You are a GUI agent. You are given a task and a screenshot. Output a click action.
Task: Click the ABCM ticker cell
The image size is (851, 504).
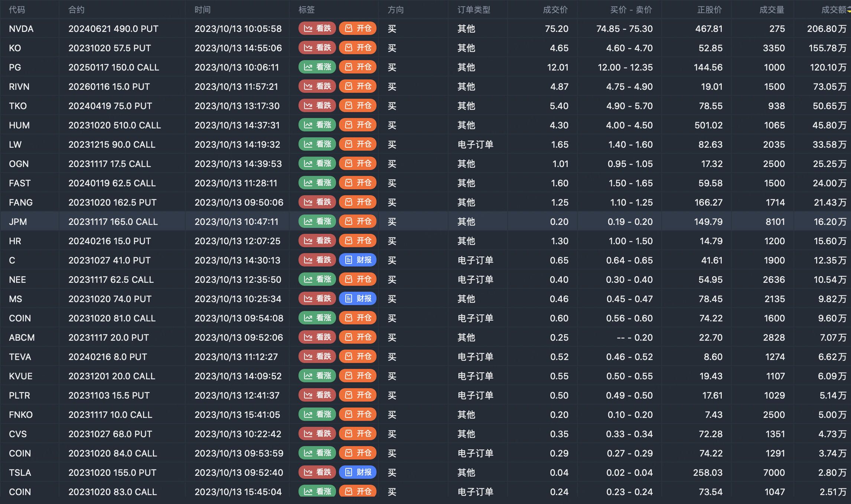[x=22, y=337]
